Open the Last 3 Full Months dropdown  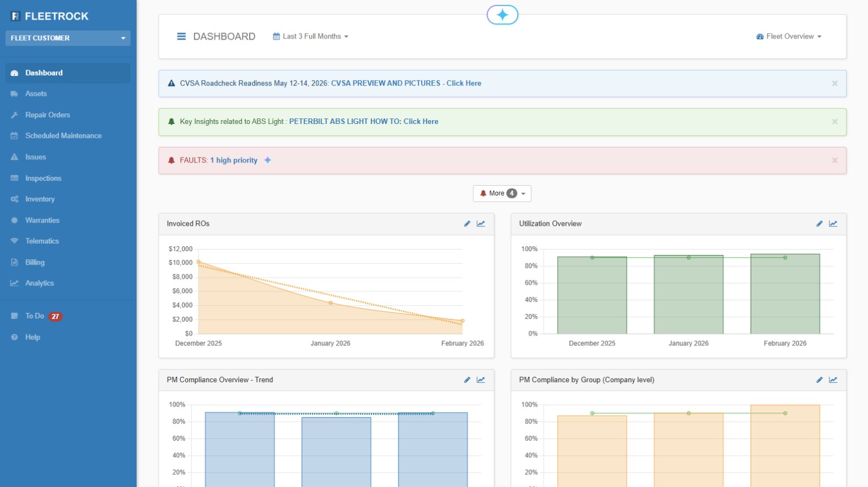pyautogui.click(x=311, y=36)
